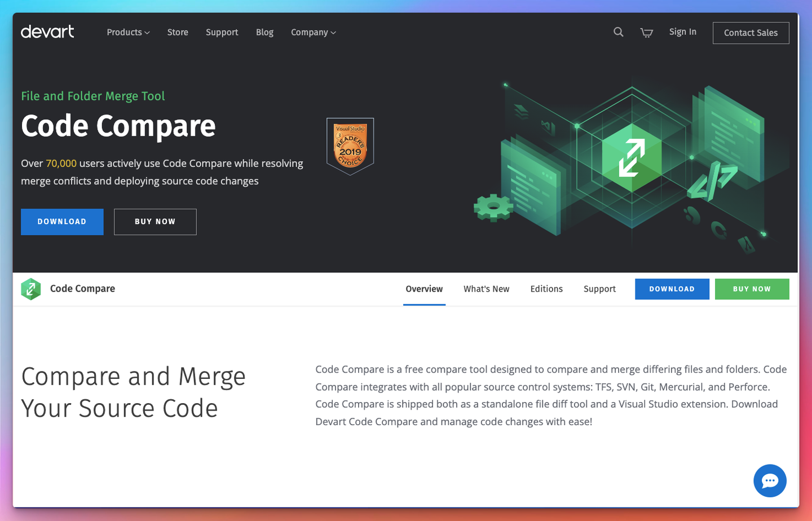Click the Contact Sales button
Image resolution: width=812 pixels, height=521 pixels.
tap(751, 33)
